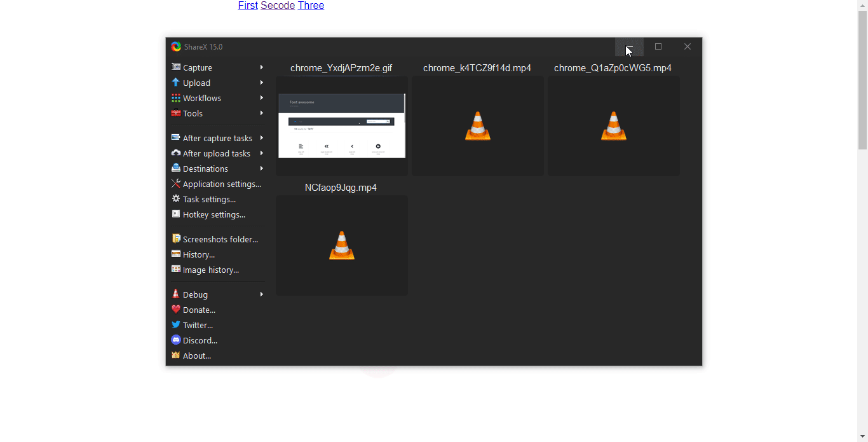Expand the Upload submenu arrow

261,83
